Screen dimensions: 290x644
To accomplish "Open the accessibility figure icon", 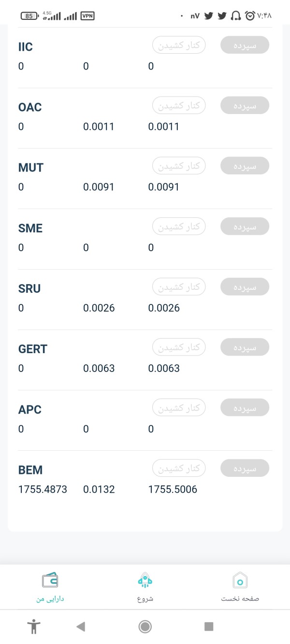I will [34, 627].
